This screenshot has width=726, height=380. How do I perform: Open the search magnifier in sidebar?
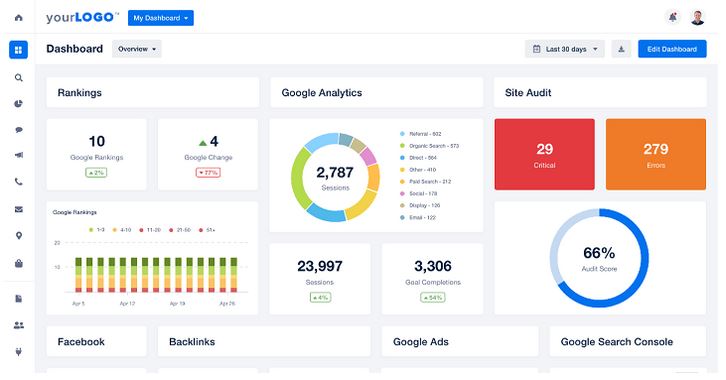click(x=19, y=78)
